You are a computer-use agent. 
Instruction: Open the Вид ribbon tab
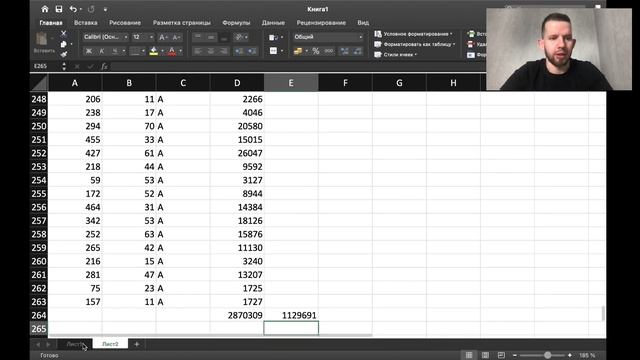pos(363,23)
